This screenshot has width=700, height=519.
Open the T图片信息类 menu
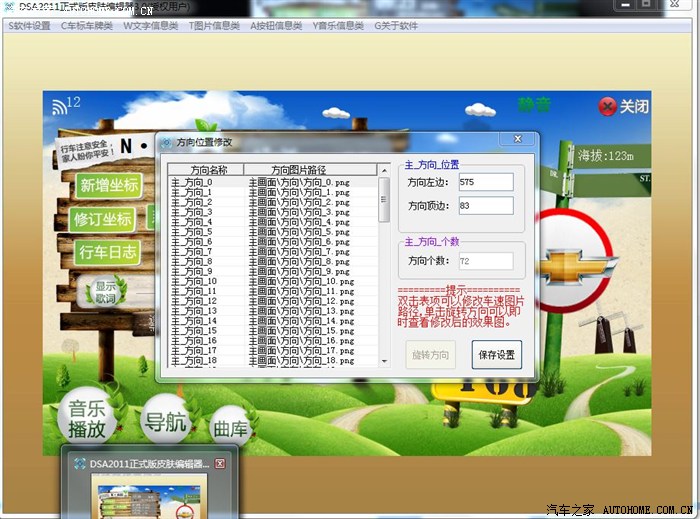(x=214, y=26)
